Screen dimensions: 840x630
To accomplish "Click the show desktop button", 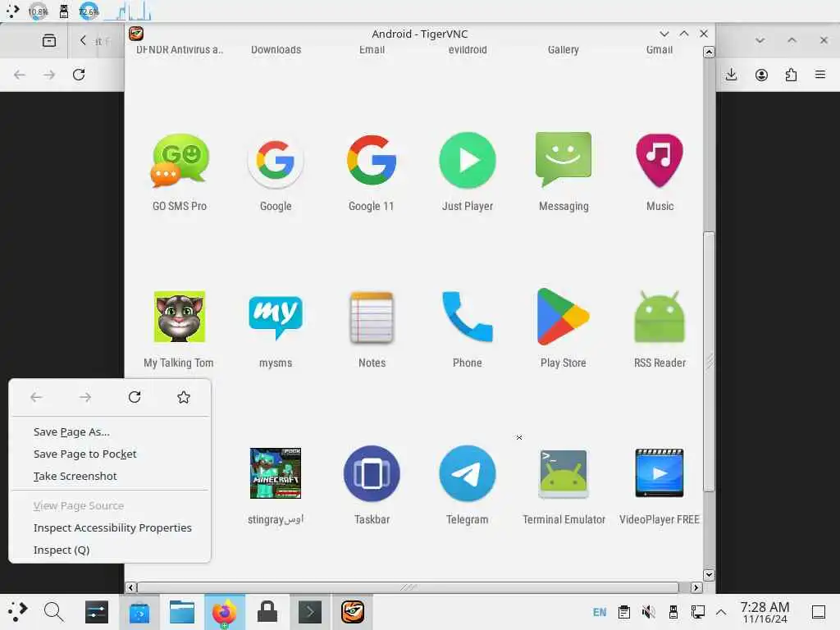I will pos(819,612).
